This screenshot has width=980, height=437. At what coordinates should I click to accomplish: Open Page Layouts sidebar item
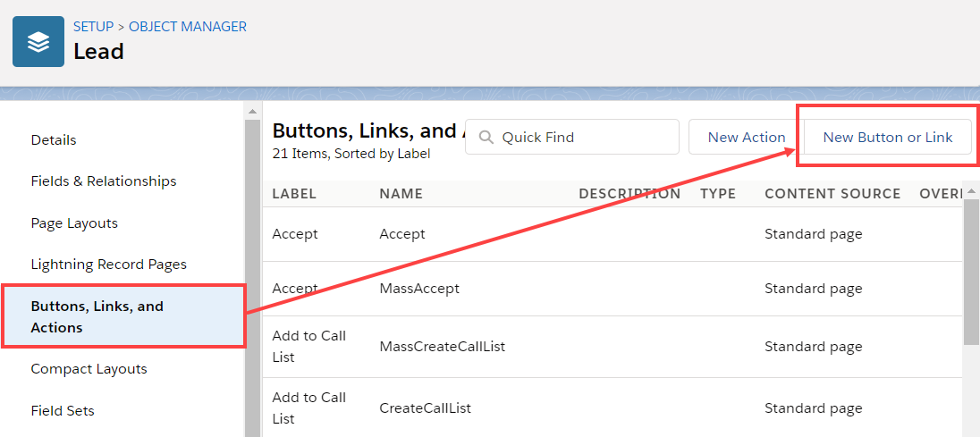pos(74,223)
